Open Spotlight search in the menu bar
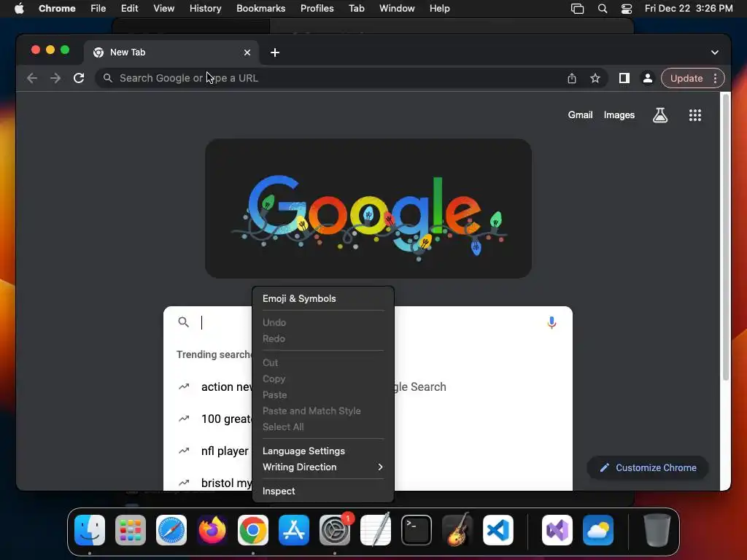 (602, 9)
